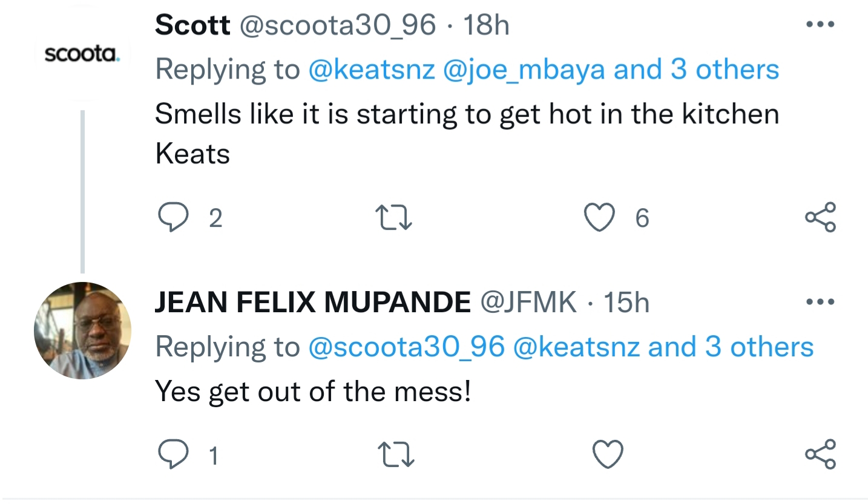Share Scott's tweet using the share icon
This screenshot has height=504, width=868.
click(x=820, y=217)
